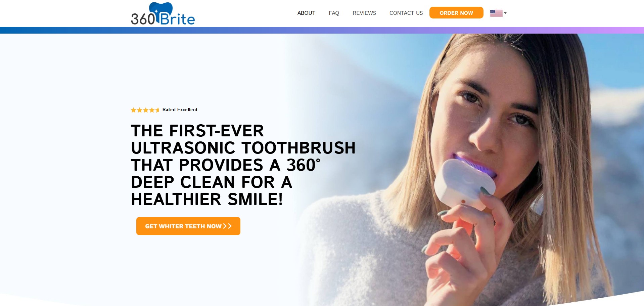
Task: Click the five-star rating icons
Action: [145, 110]
